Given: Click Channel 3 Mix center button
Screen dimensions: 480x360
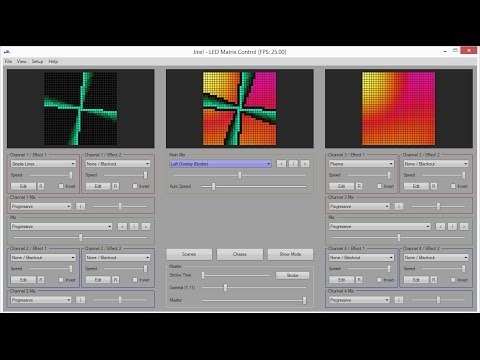Looking at the screenshot, I should [x=398, y=206].
